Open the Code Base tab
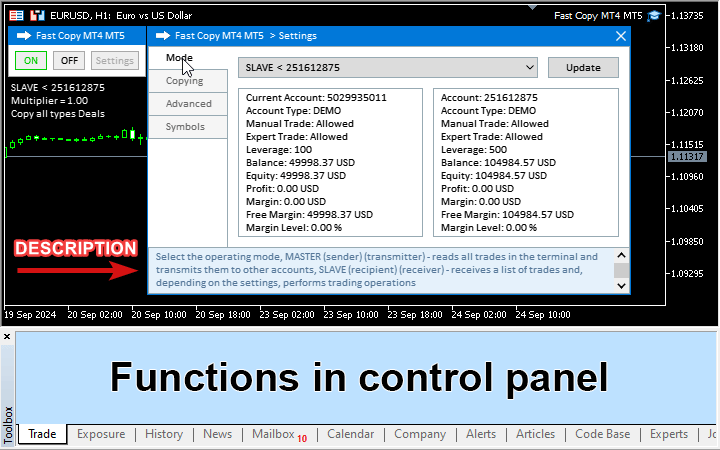This screenshot has width=720, height=450. [602, 434]
